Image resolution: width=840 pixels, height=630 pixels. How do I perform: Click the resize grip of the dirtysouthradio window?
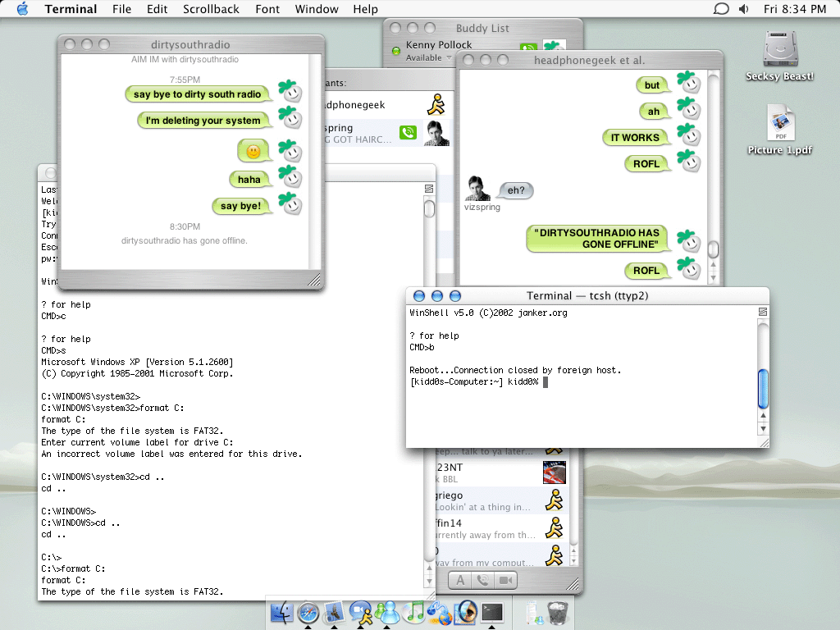point(314,280)
